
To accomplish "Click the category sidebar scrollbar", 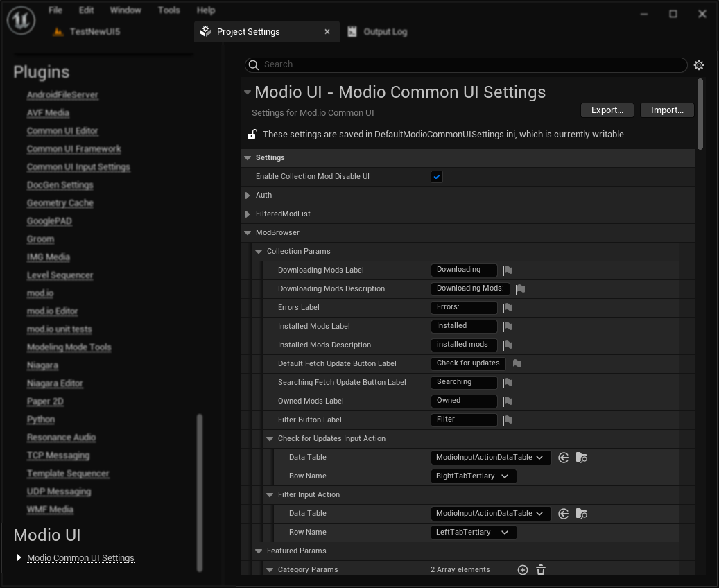I will click(200, 492).
